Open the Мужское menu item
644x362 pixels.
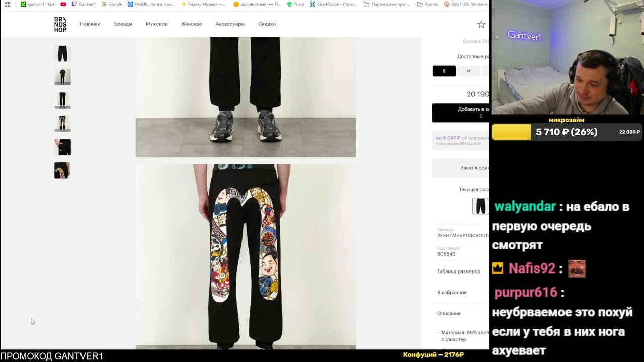pos(156,24)
